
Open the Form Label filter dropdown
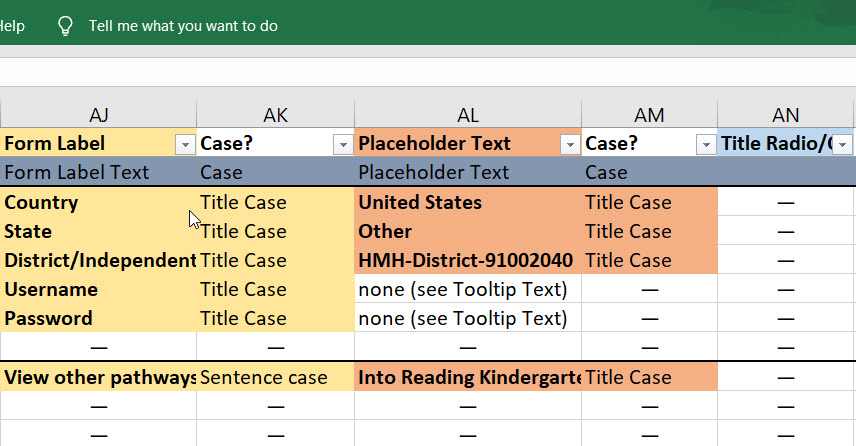click(x=184, y=145)
